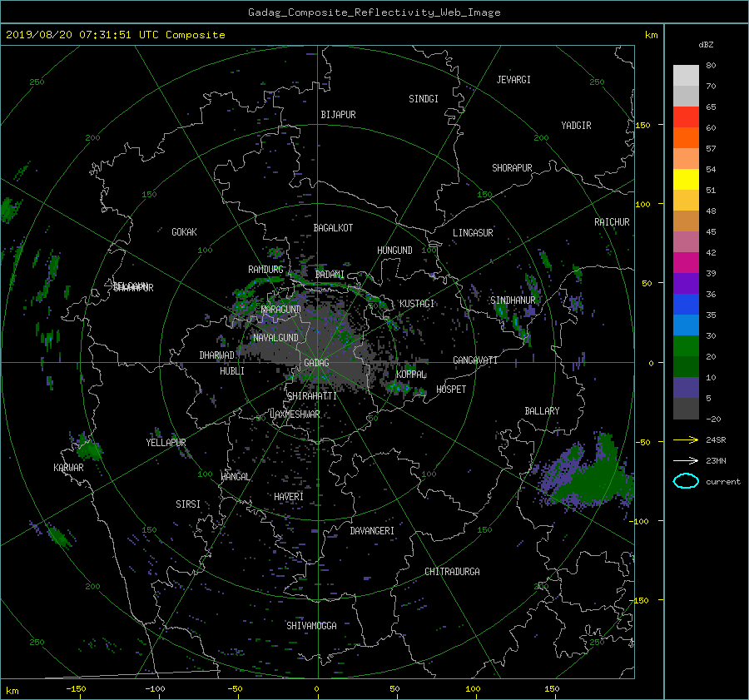Screen dimensions: 749x700
Task: Click the cyan current ellipse icon
Action: pos(686,481)
